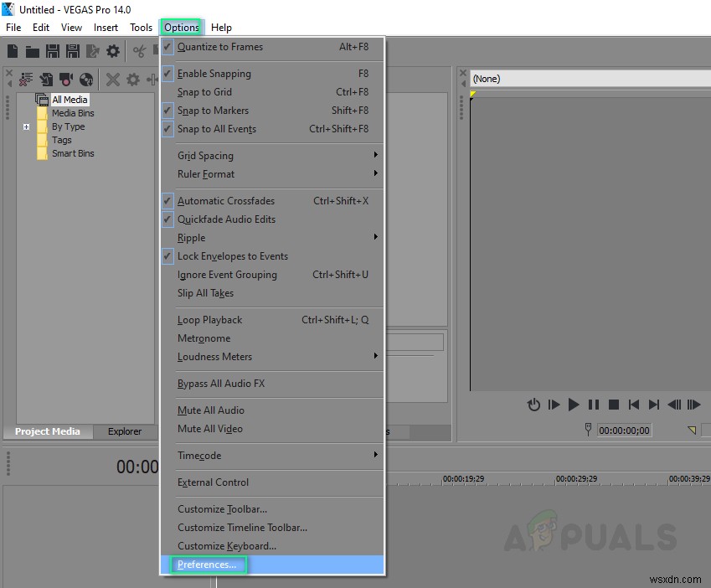Expand the By Type tree node

coord(26,126)
